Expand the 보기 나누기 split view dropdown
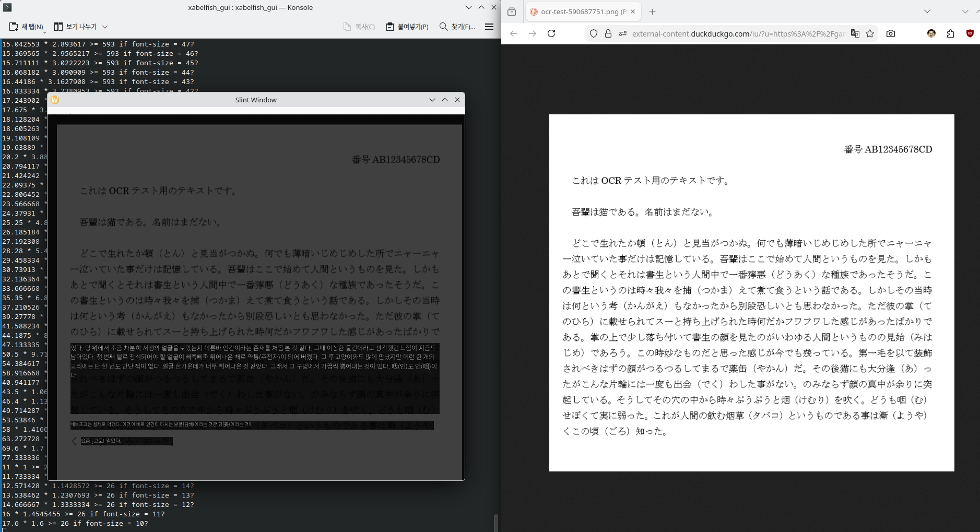 pyautogui.click(x=105, y=27)
